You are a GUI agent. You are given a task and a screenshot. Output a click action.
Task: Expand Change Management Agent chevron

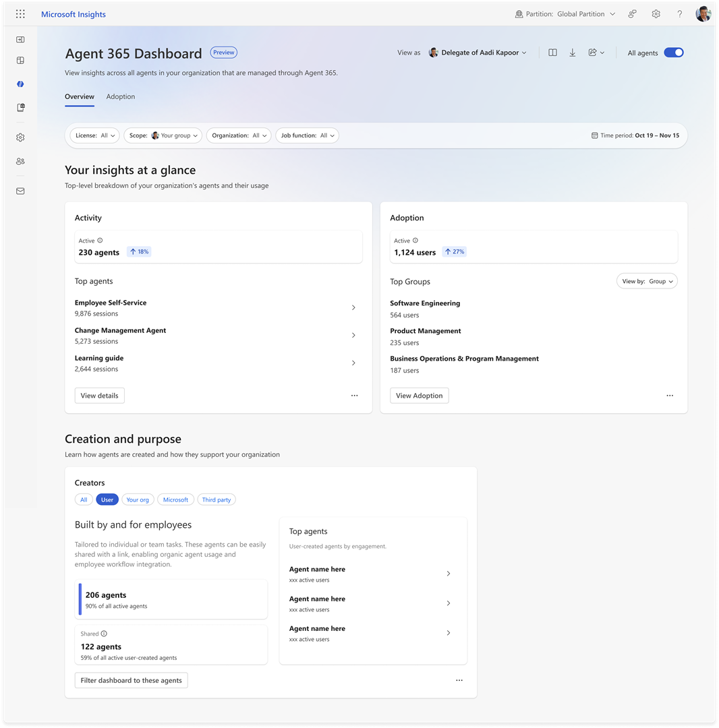pyautogui.click(x=353, y=335)
